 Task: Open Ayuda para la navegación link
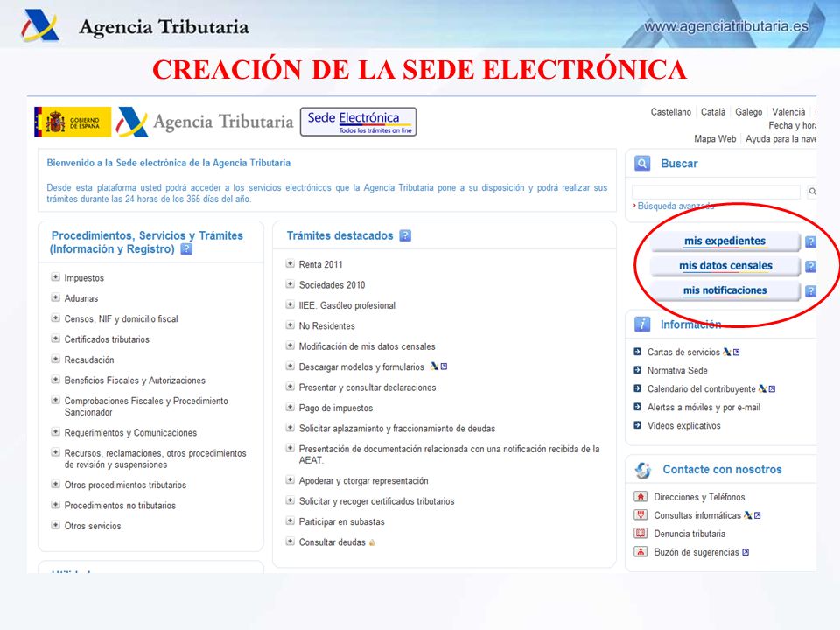(781, 139)
